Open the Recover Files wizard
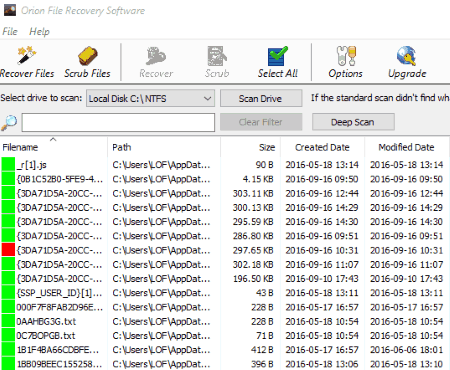 tap(27, 63)
